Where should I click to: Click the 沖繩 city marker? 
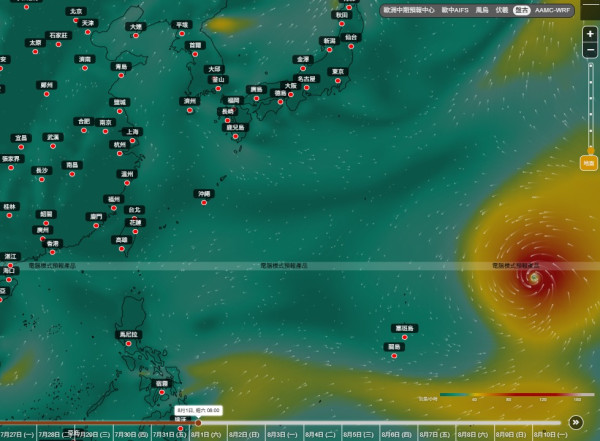pyautogui.click(x=204, y=203)
